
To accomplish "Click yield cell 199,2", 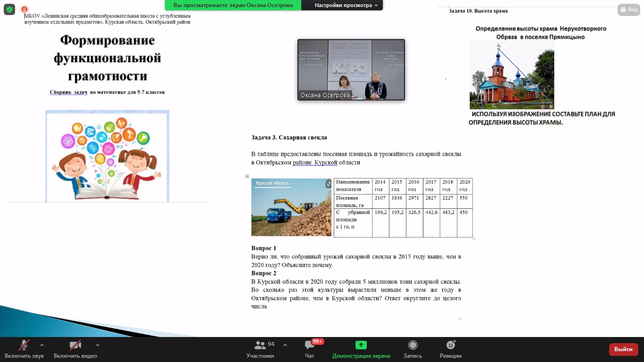I will click(380, 222).
